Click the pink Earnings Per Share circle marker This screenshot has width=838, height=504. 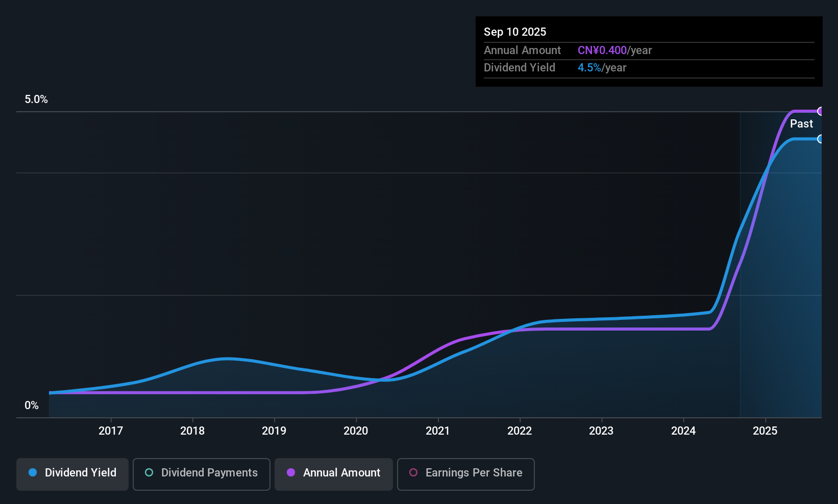click(414, 473)
